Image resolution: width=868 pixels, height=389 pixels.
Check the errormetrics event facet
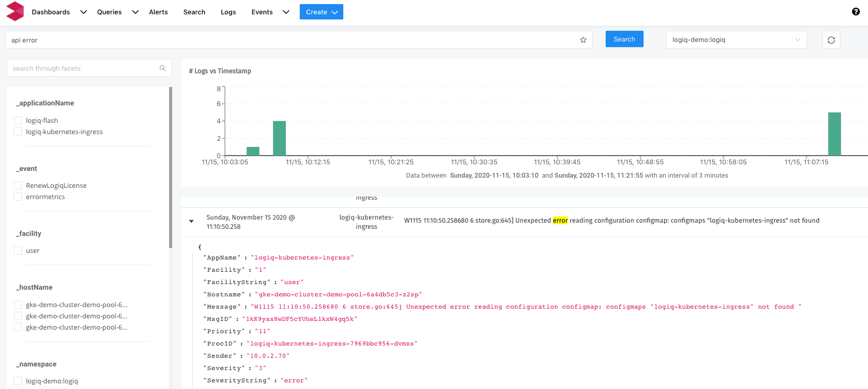click(18, 197)
